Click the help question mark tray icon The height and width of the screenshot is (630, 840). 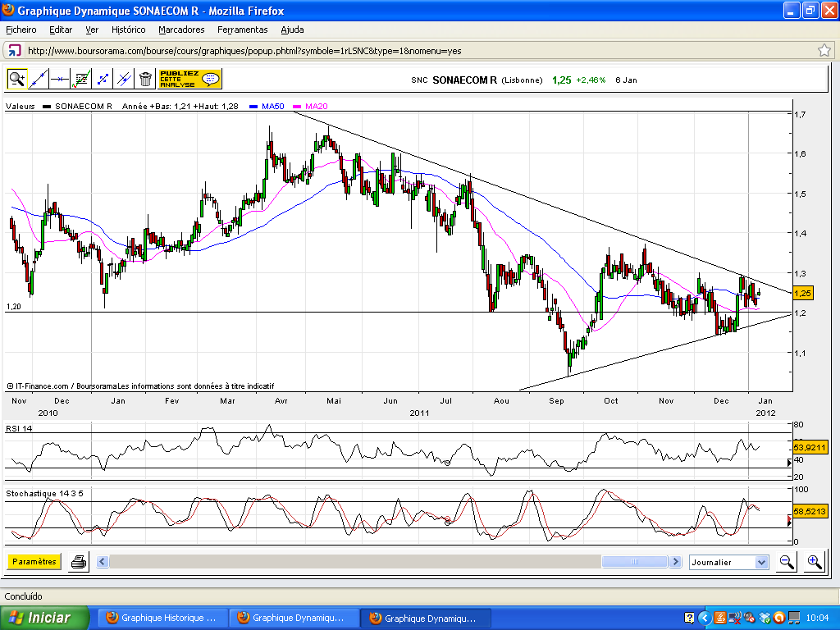(x=689, y=619)
